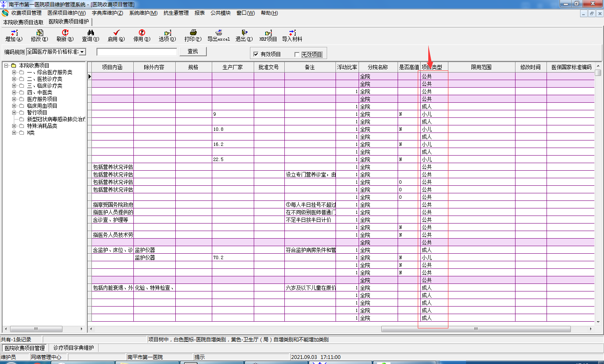Click the application logo icon beside 收费项目管理

[5, 13]
